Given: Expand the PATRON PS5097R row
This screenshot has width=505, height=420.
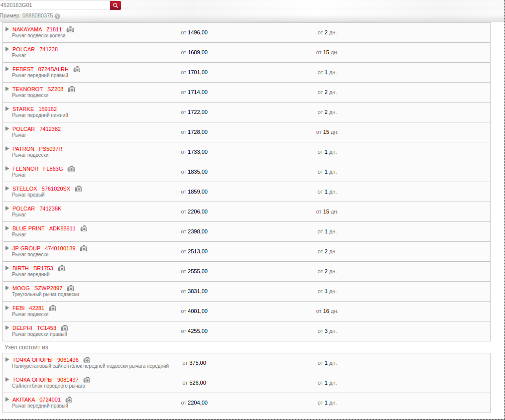Looking at the screenshot, I should (x=7, y=149).
